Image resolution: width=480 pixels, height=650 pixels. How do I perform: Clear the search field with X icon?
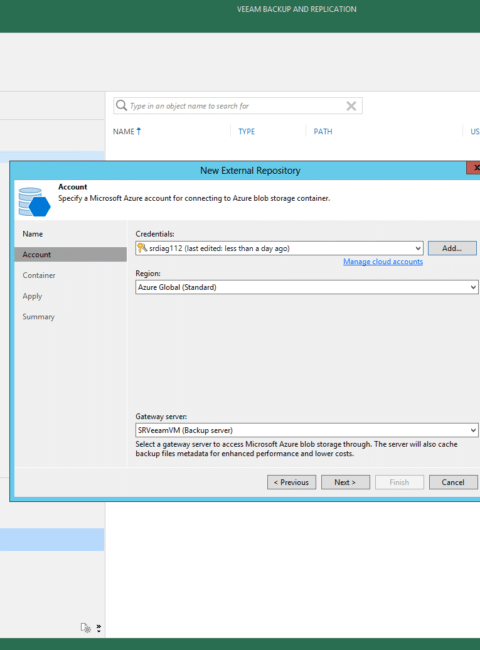pyautogui.click(x=351, y=106)
